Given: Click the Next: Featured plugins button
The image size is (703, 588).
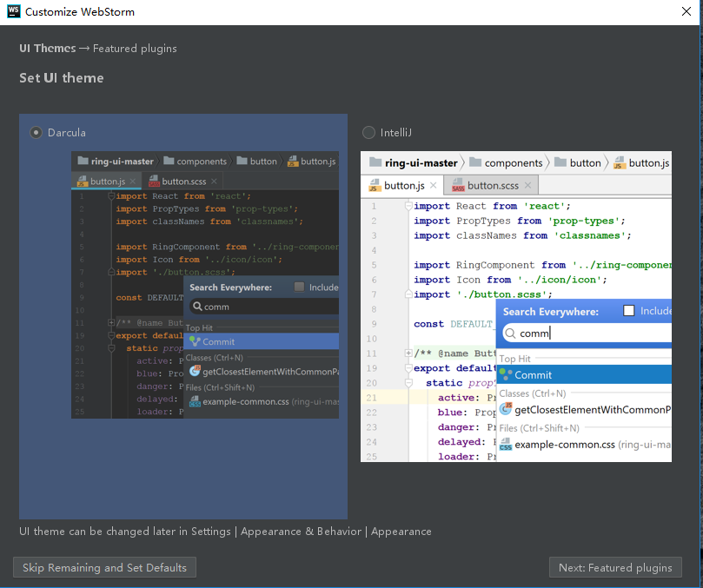Looking at the screenshot, I should tap(615, 567).
